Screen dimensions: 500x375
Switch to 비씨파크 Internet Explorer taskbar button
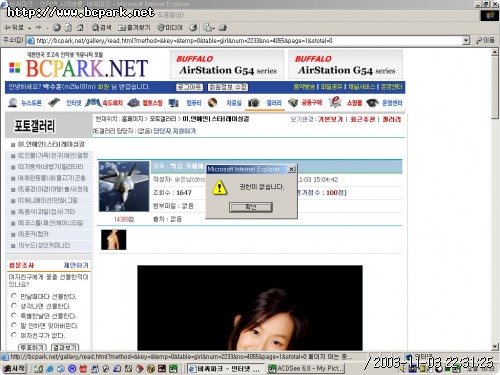[225, 369]
